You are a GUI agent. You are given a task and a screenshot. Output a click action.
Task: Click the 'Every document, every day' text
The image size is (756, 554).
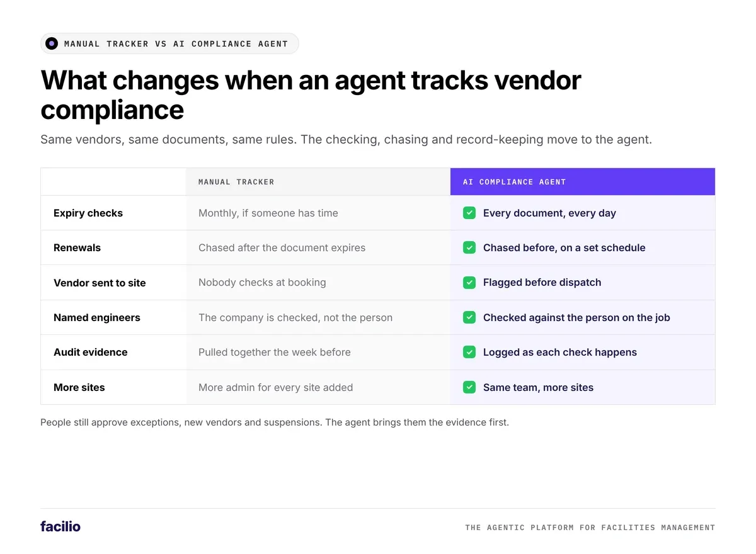click(x=549, y=213)
